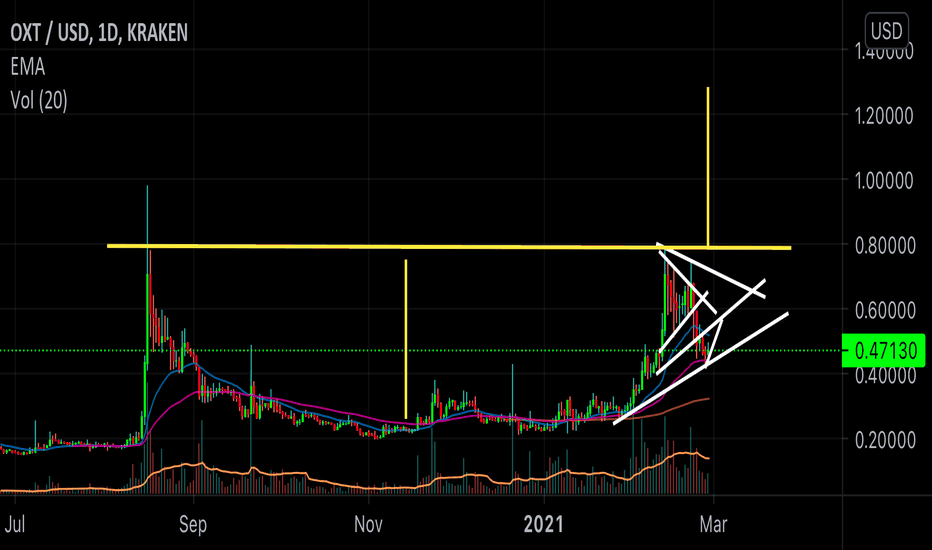
Task: Click the Nov date label on time axis
Action: tap(368, 524)
